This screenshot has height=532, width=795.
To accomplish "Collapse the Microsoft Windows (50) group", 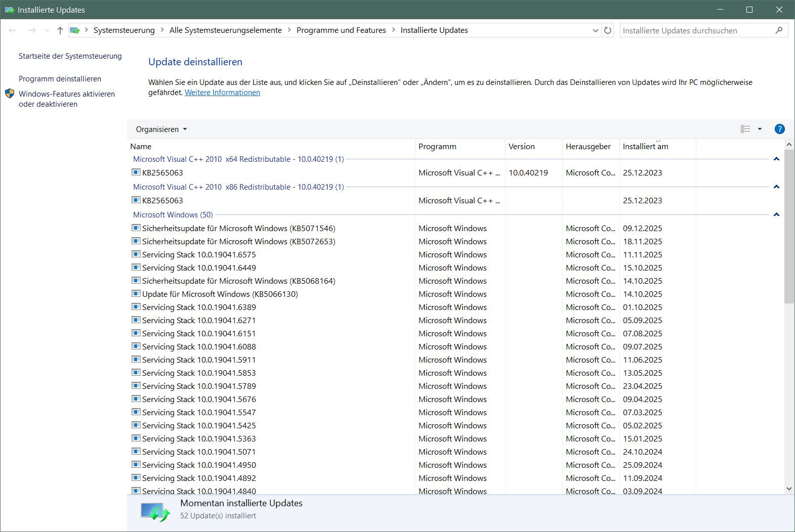I will coord(776,214).
